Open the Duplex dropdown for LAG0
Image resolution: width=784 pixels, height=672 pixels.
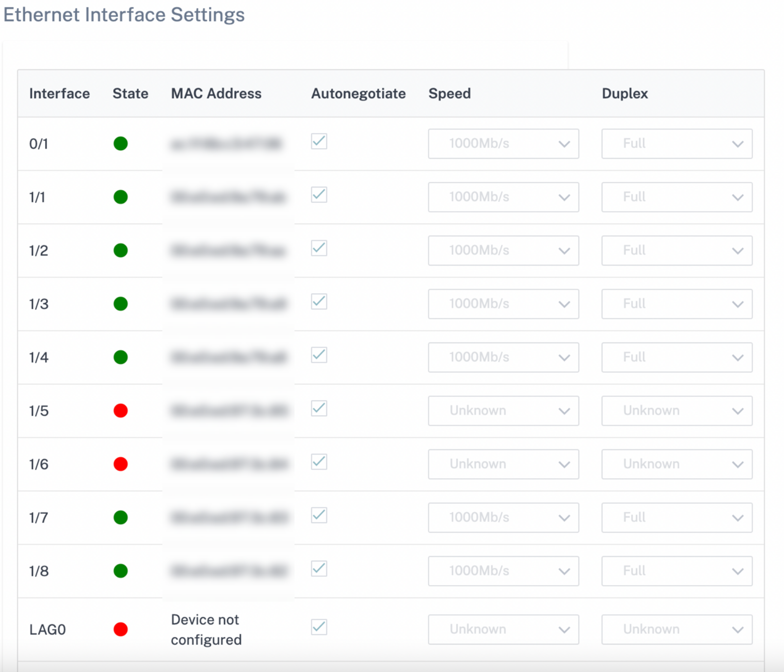coord(677,629)
